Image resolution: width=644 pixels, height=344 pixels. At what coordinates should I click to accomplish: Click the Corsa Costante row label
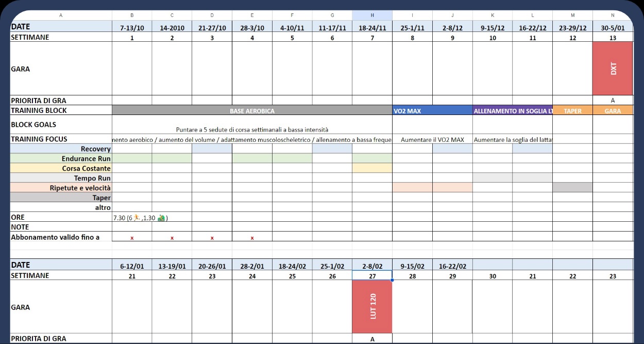pos(61,169)
